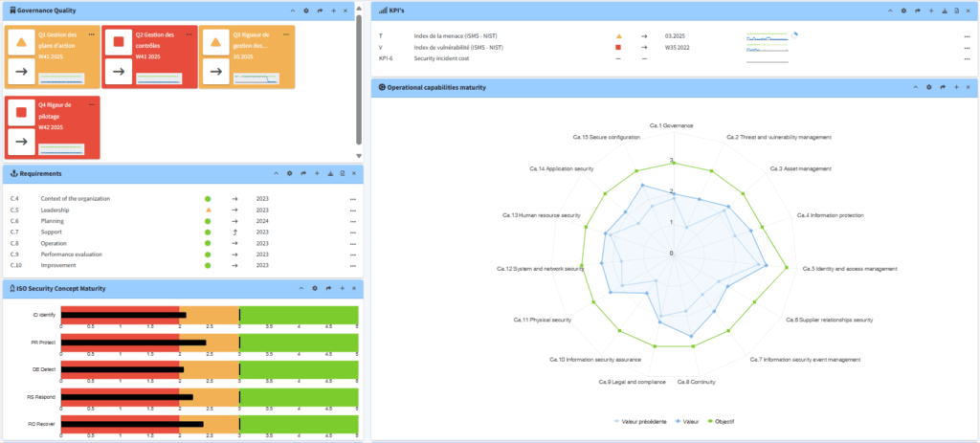
Task: Open settings gear of ISO Security Concept Maturity
Action: [x=315, y=288]
